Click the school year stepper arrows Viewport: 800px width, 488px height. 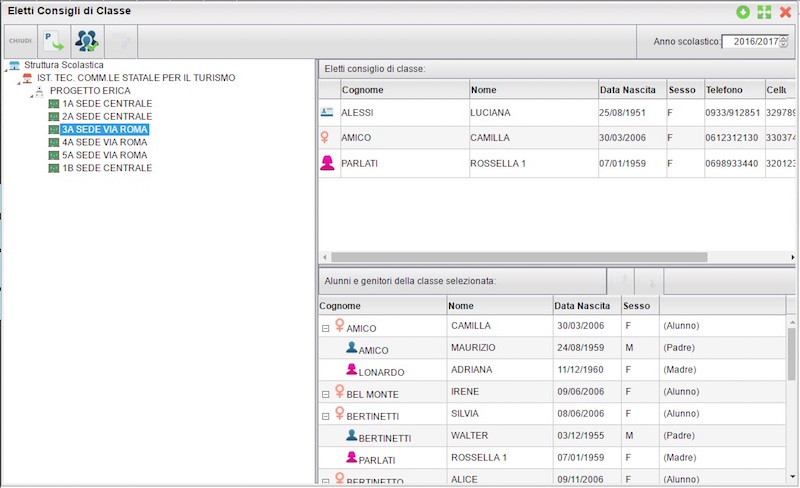coord(784,42)
